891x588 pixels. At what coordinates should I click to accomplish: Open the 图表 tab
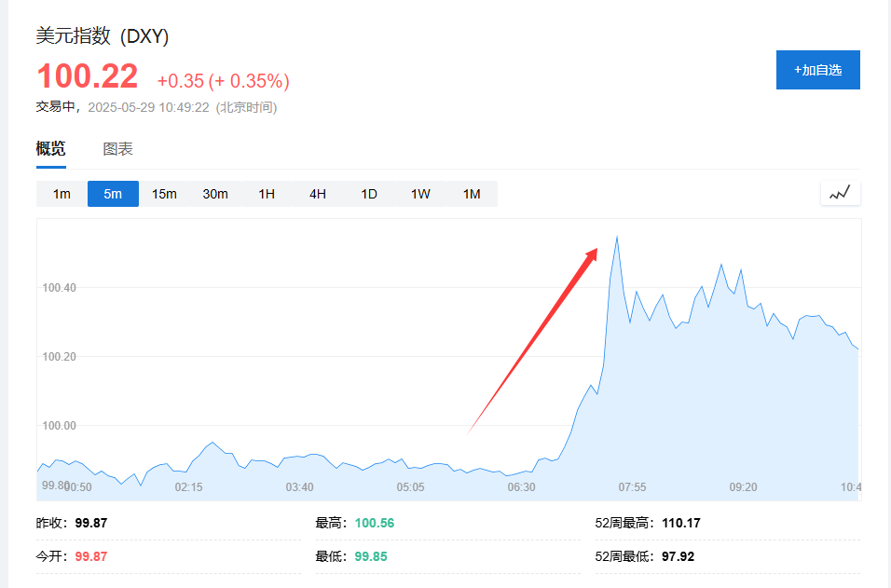[117, 149]
